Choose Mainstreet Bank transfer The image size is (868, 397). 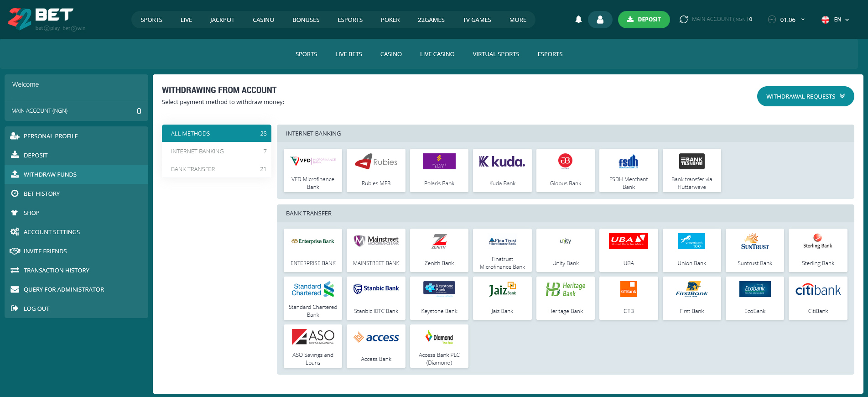pos(376,250)
